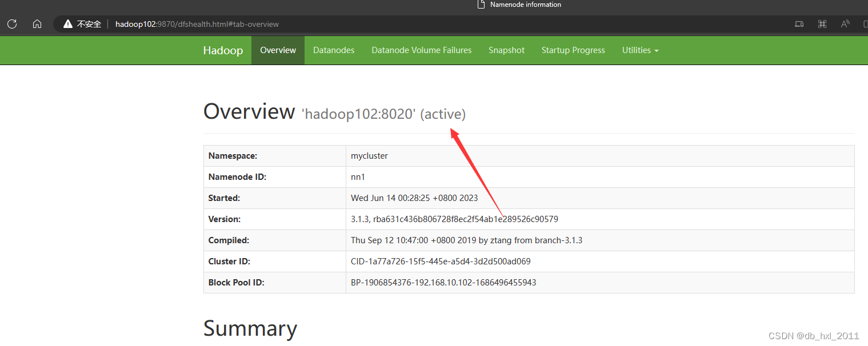Click the browser home icon

click(x=37, y=24)
